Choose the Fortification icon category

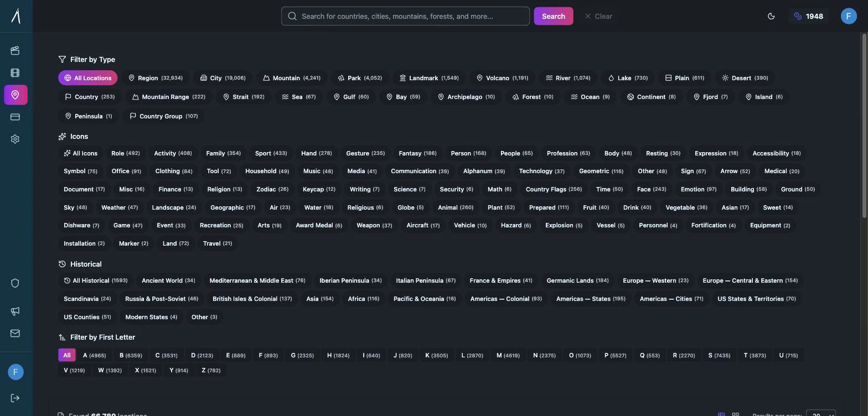pyautogui.click(x=714, y=225)
